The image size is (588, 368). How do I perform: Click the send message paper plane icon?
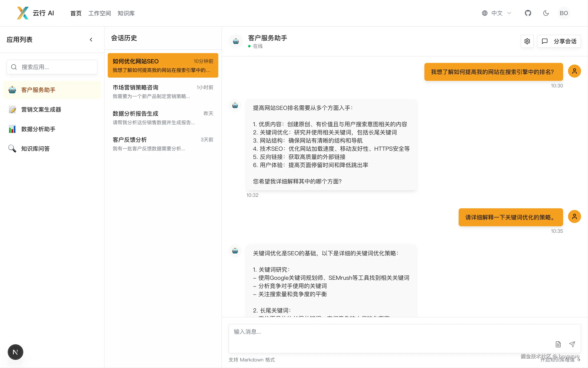click(572, 344)
